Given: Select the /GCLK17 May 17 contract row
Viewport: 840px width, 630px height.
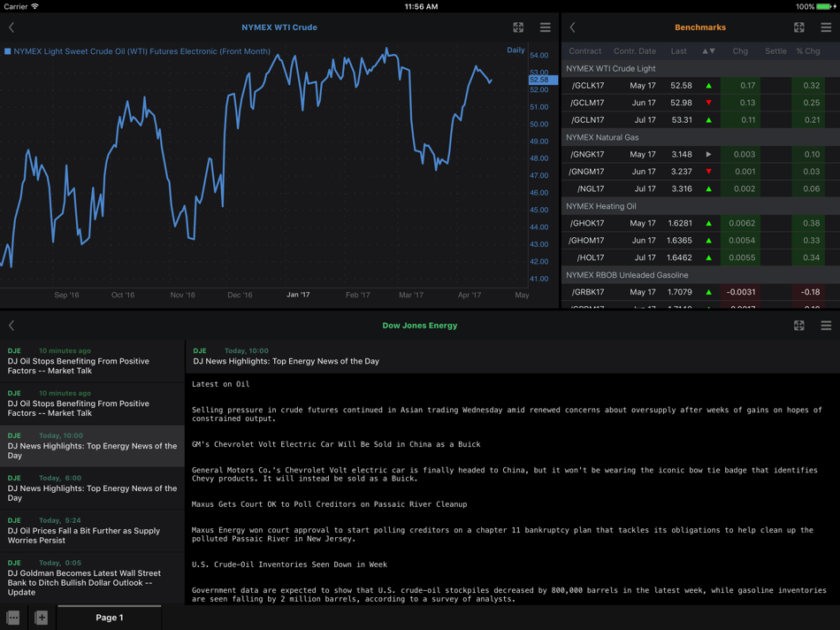Looking at the screenshot, I should click(x=663, y=85).
